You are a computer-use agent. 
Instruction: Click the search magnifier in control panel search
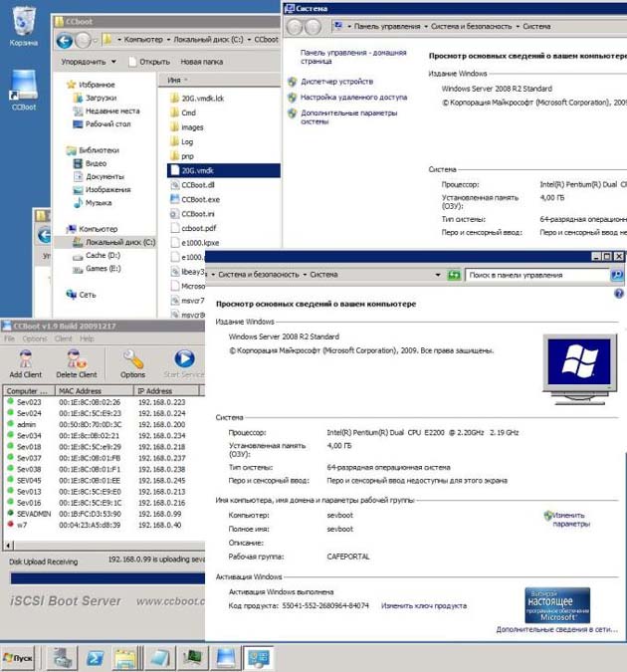point(617,275)
